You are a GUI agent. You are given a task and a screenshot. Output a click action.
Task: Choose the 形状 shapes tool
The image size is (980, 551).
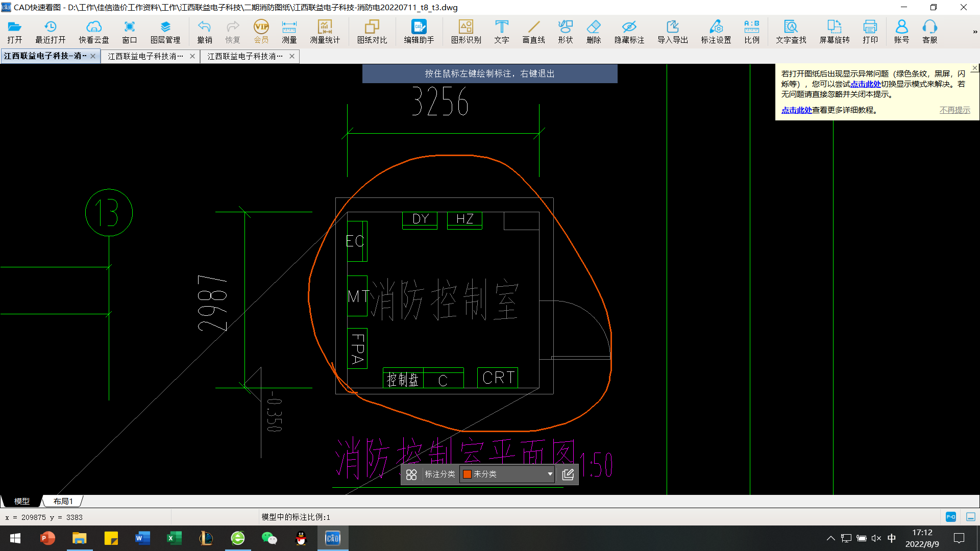pos(566,32)
